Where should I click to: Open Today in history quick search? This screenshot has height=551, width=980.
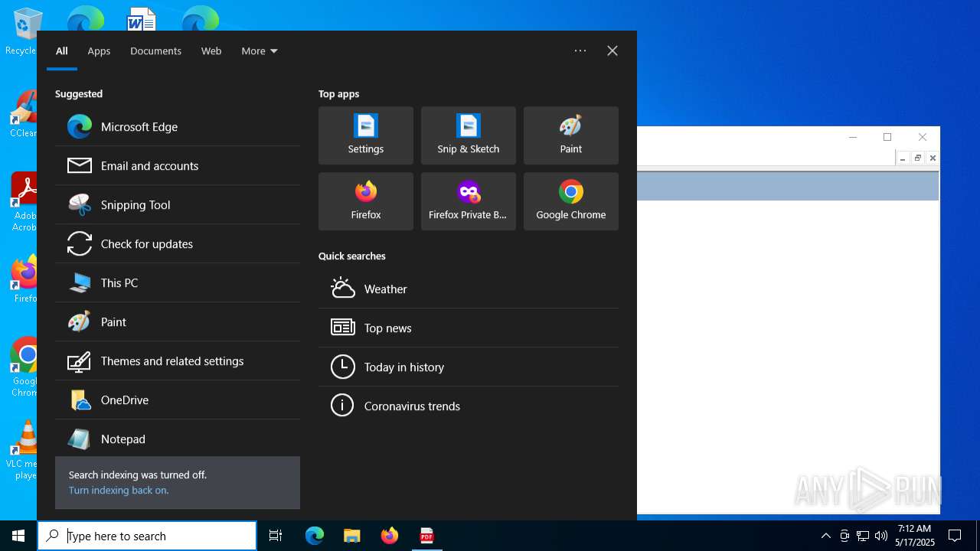(x=469, y=367)
